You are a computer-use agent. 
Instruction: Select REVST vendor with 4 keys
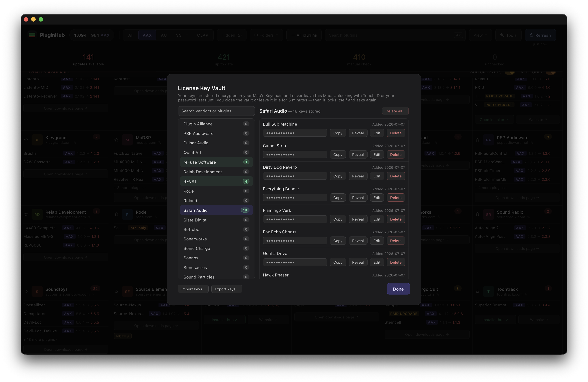(x=216, y=182)
